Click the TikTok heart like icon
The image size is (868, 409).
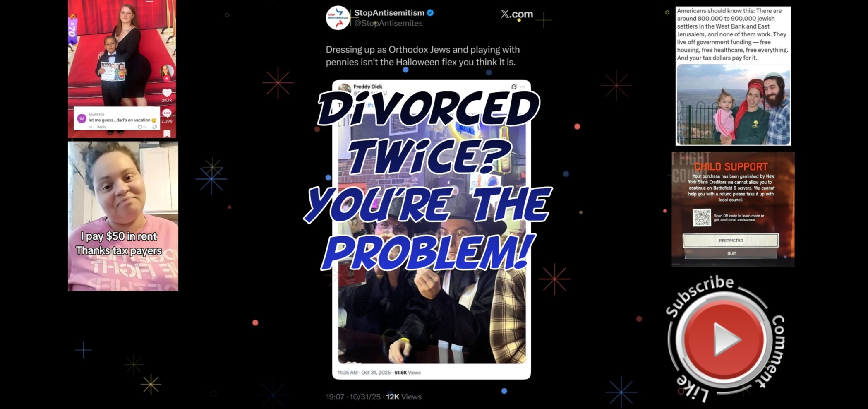pyautogui.click(x=167, y=93)
